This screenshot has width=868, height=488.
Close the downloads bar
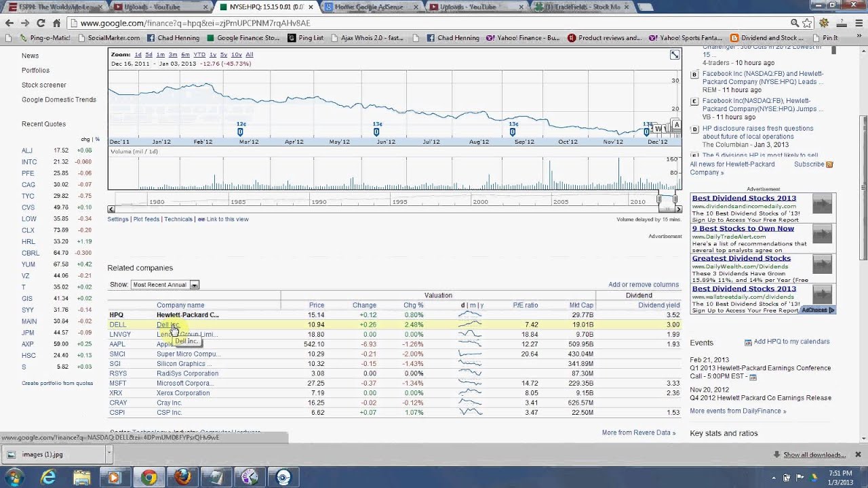(858, 454)
